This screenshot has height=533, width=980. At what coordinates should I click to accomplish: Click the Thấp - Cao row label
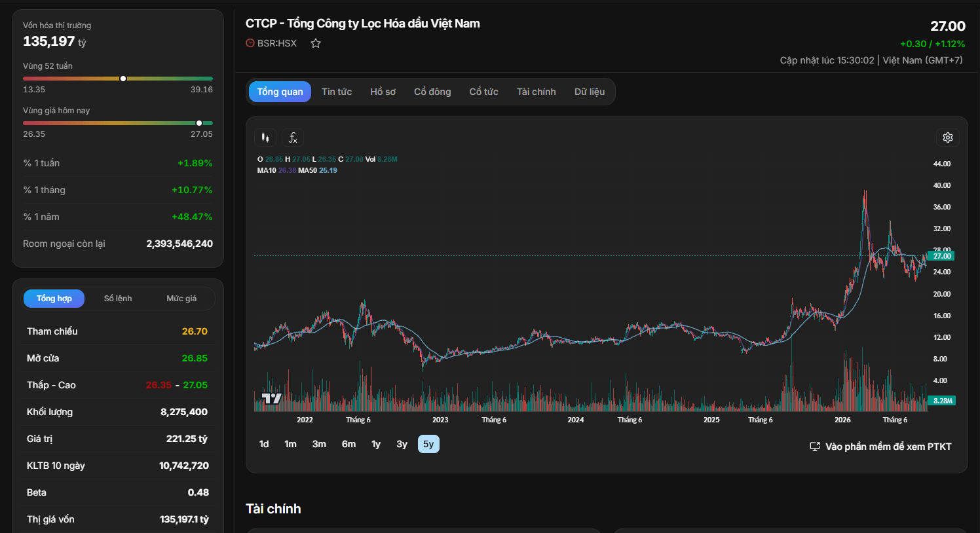(x=51, y=385)
